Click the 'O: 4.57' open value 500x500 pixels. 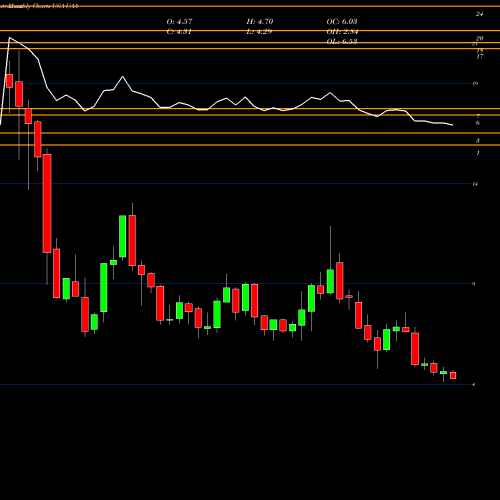pos(179,22)
